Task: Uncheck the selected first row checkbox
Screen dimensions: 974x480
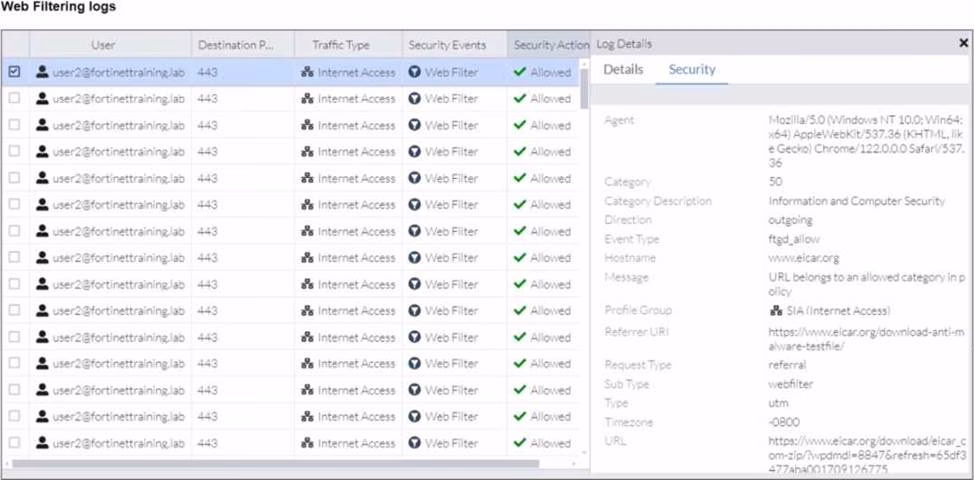Action: point(15,72)
